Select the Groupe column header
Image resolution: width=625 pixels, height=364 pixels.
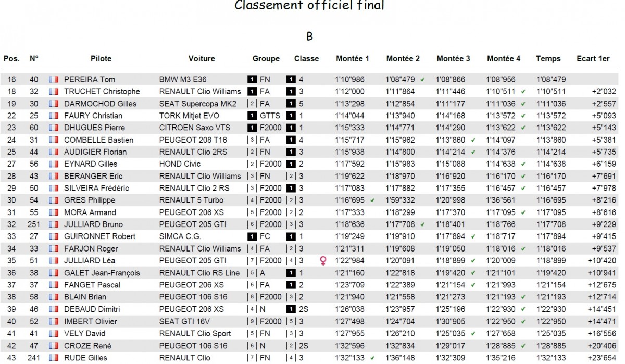pyautogui.click(x=266, y=59)
